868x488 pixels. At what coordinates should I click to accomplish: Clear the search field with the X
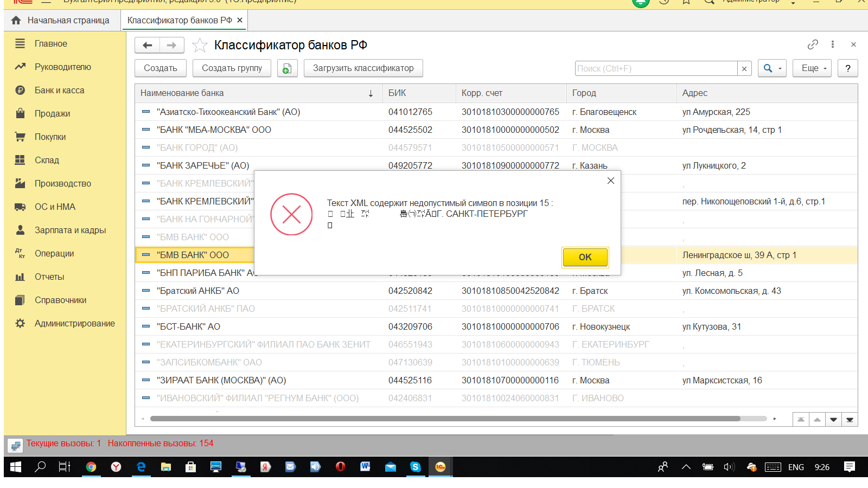click(x=744, y=69)
